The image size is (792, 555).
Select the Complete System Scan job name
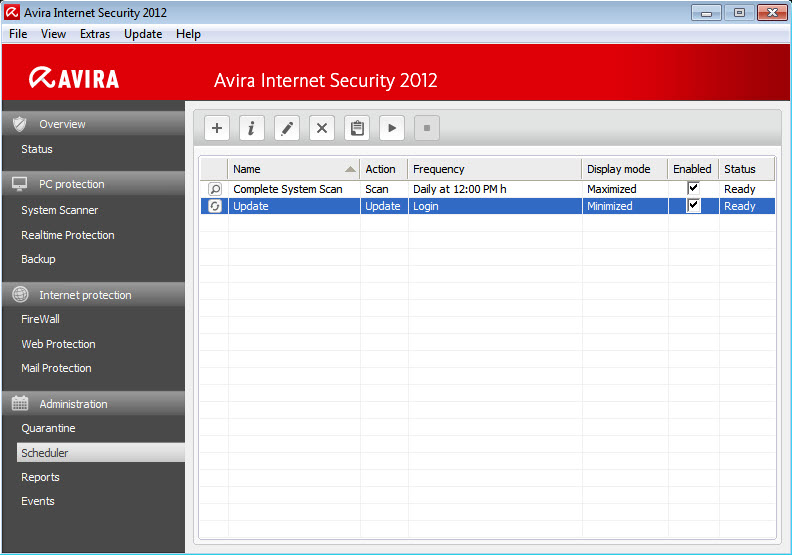tap(288, 189)
